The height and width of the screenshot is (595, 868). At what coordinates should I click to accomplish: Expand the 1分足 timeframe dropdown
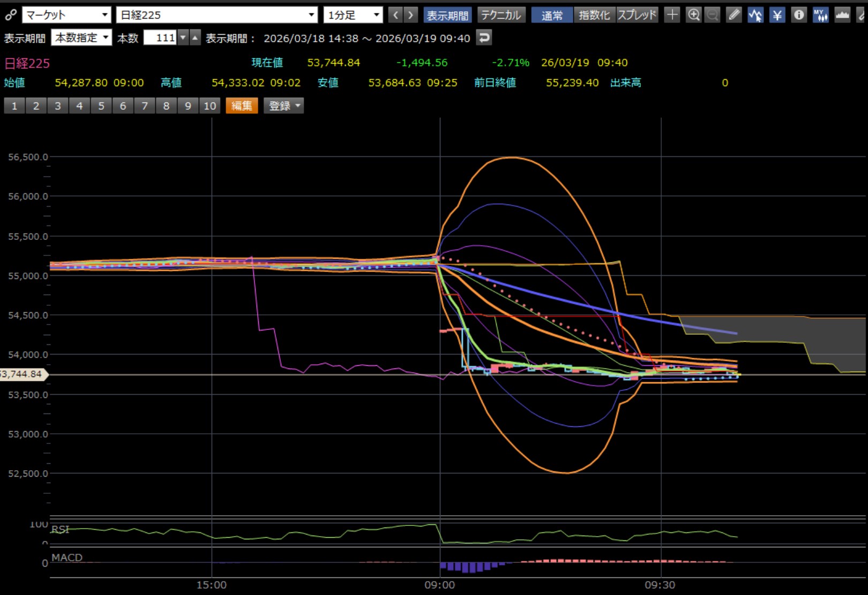point(353,15)
